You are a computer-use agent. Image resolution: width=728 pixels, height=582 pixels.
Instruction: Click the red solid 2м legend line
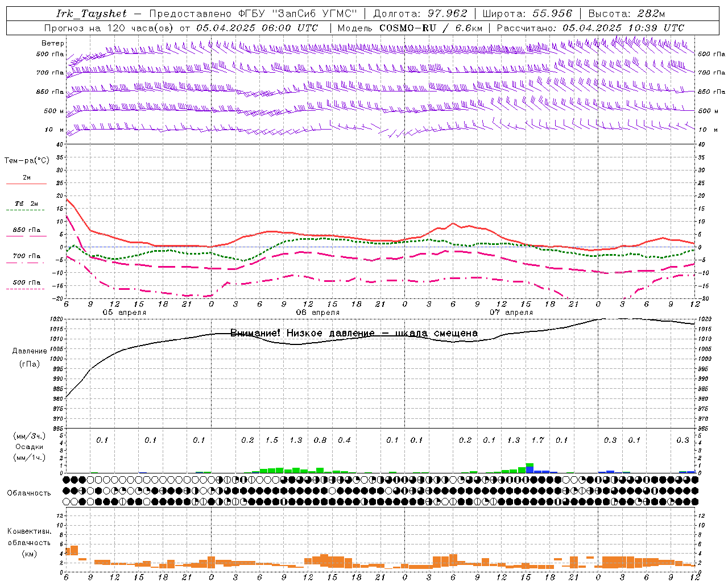coord(26,184)
